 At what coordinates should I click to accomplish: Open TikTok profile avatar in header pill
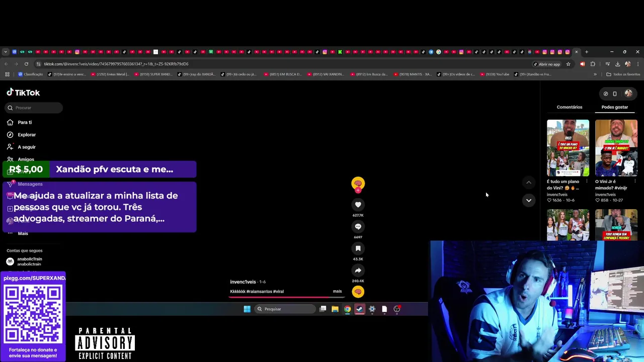(628, 93)
